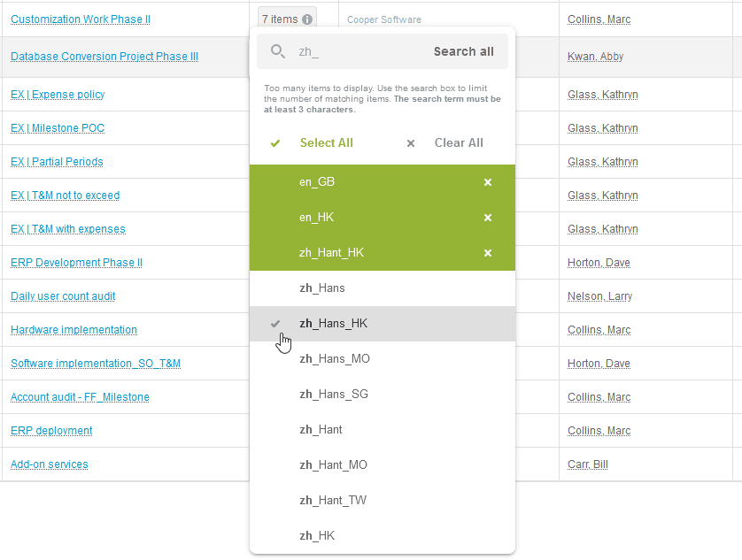Open ERP deployment project
742x560 pixels.
[x=51, y=431]
